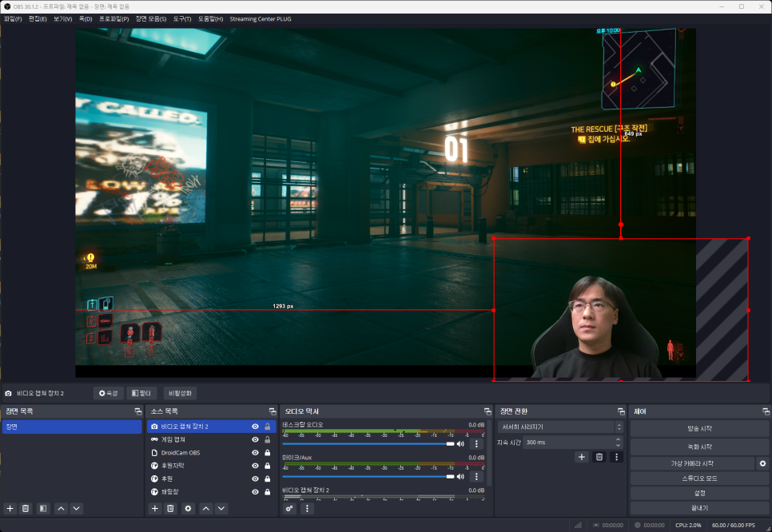Open virtual camera settings gear icon
This screenshot has height=532, width=772.
[762, 463]
